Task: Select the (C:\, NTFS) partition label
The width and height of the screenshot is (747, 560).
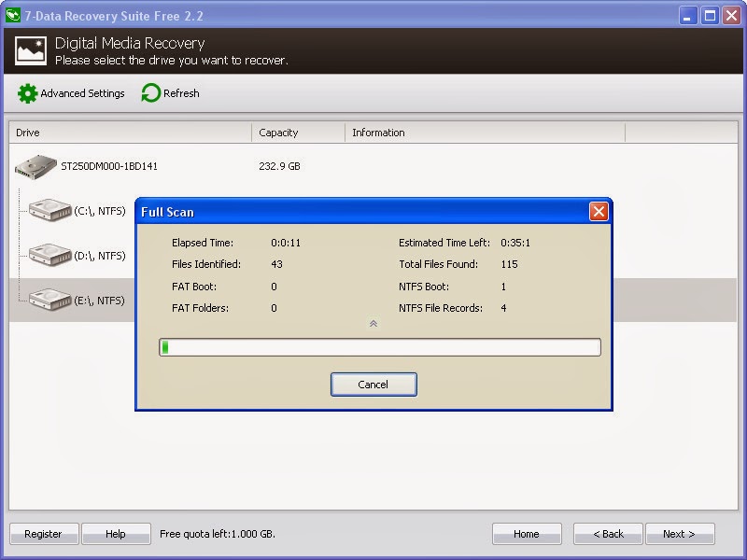Action: pyautogui.click(x=100, y=211)
